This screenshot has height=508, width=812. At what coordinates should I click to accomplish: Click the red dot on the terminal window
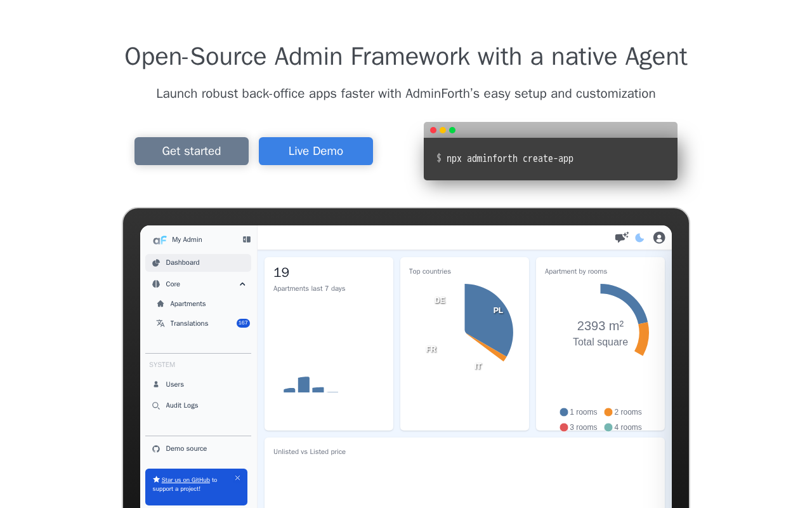[x=433, y=130]
